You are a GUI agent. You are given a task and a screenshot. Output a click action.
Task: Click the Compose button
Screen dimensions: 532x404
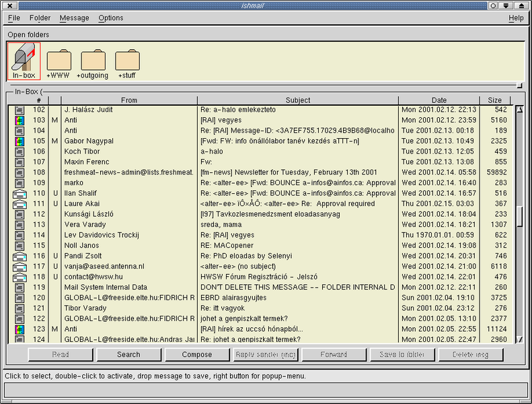[197, 354]
